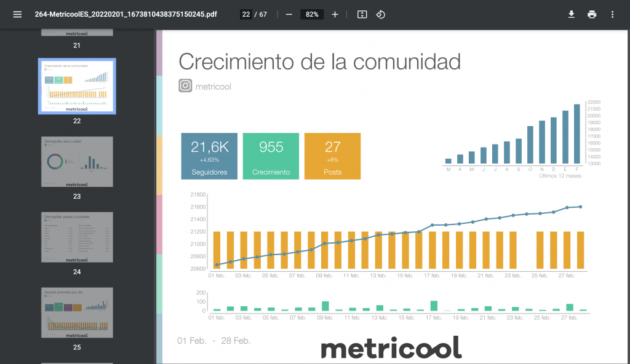630x364 pixels.
Task: Open page 24 thumbnail
Action: [x=77, y=237]
